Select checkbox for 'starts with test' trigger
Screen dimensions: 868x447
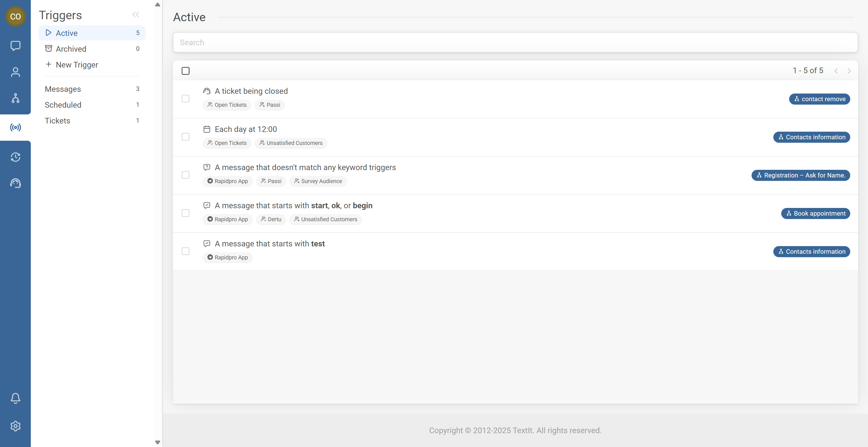coord(185,251)
